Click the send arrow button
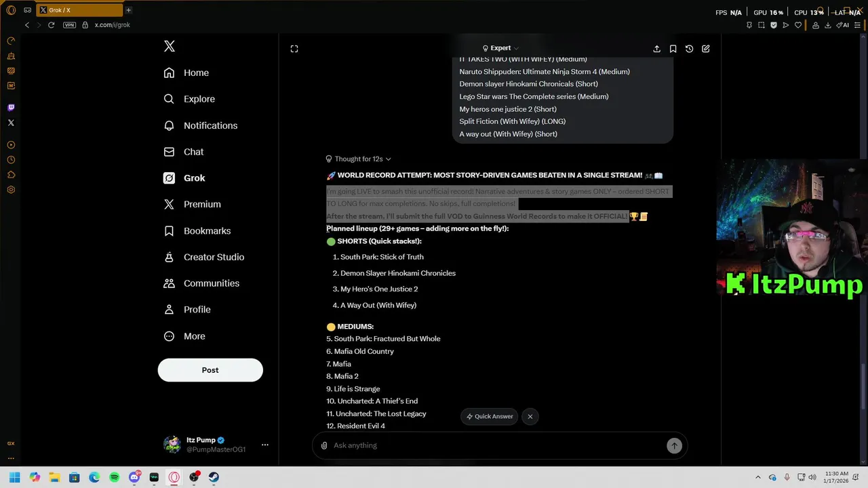868x488 pixels. point(674,445)
